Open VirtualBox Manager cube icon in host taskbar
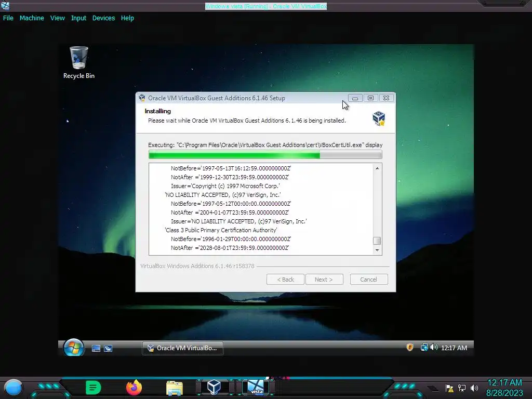Viewport: 532px width, 399px height. tap(214, 388)
